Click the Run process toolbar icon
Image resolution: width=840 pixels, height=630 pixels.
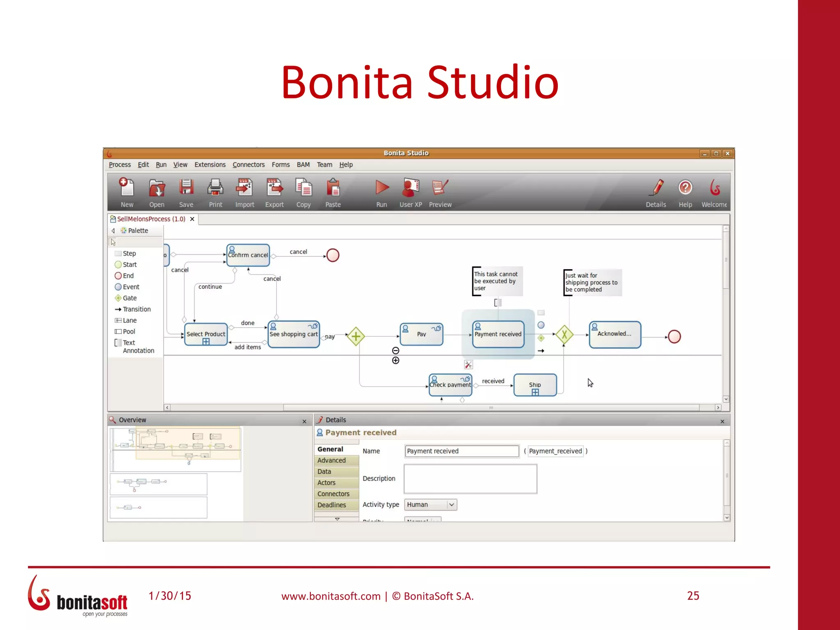click(x=381, y=189)
